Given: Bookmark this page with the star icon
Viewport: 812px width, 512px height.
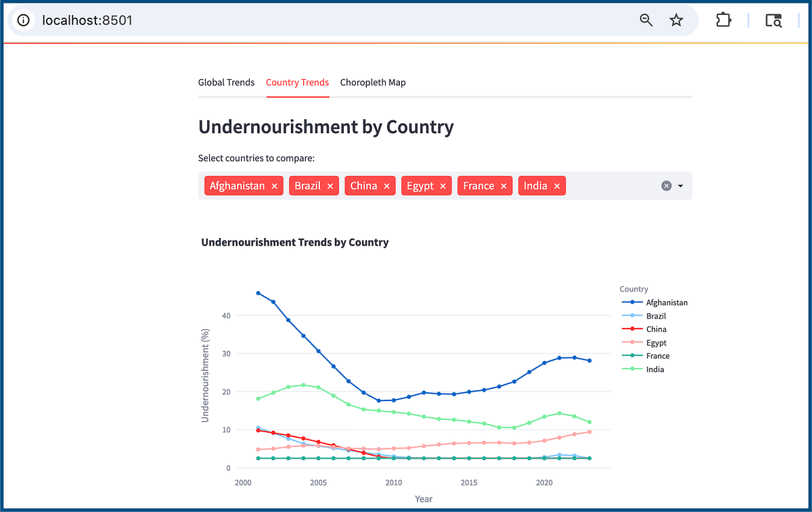Looking at the screenshot, I should tap(676, 20).
